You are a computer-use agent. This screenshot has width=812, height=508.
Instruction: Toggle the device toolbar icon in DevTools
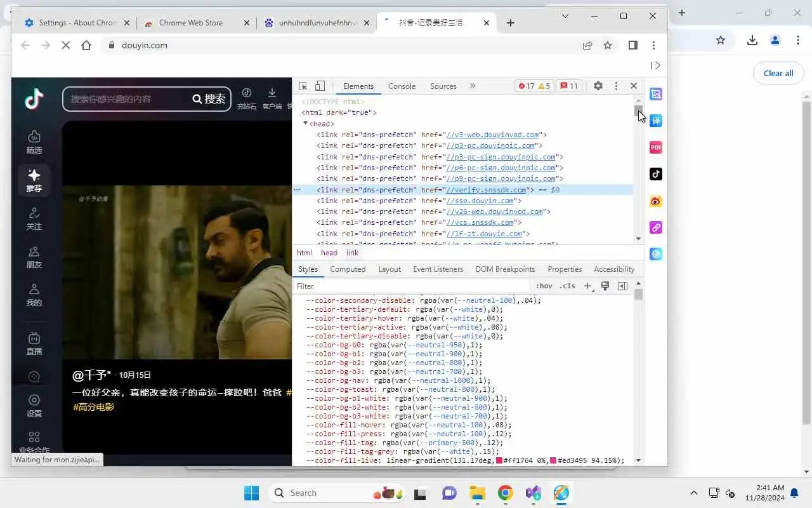click(320, 86)
